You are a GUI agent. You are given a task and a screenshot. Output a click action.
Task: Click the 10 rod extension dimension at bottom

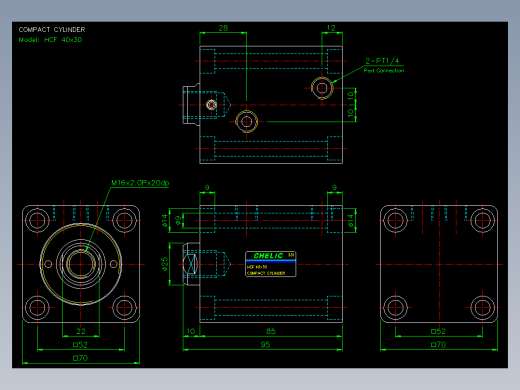tap(191, 331)
